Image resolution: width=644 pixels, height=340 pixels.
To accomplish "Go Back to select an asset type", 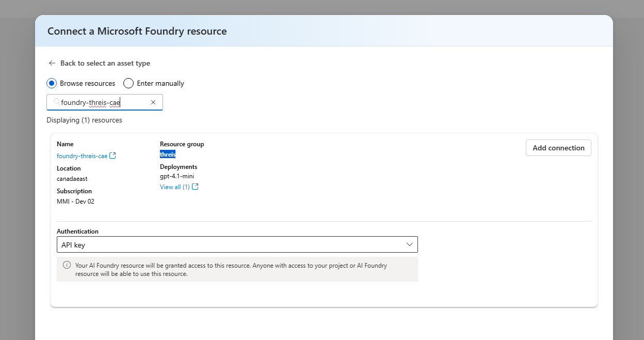I will coord(105,63).
